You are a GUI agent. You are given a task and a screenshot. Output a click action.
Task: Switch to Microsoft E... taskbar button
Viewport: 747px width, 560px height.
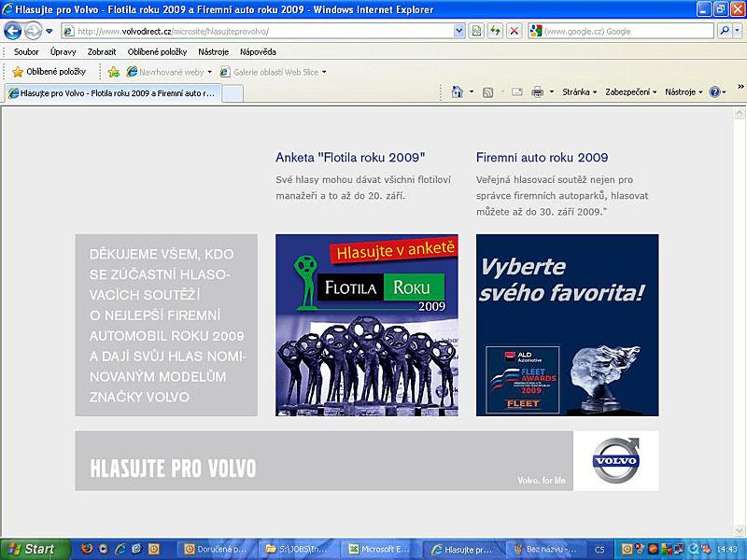tap(382, 550)
